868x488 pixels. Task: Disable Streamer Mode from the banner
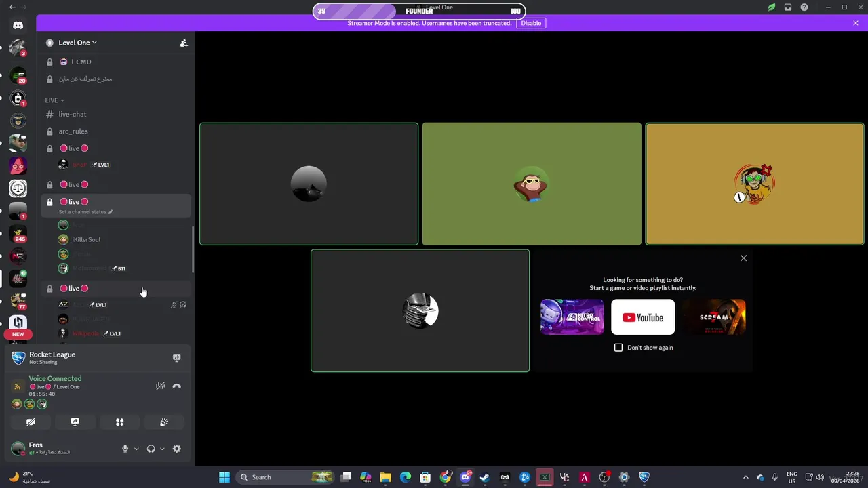(x=531, y=23)
